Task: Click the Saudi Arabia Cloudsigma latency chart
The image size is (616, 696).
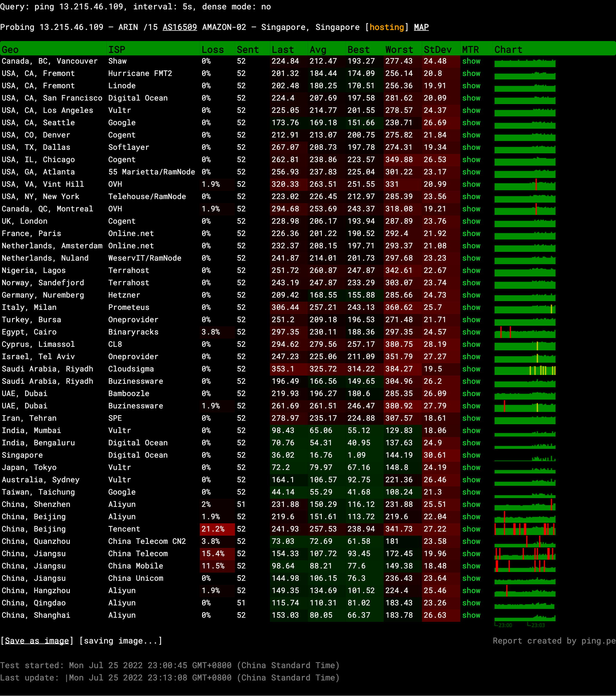Action: 525,370
